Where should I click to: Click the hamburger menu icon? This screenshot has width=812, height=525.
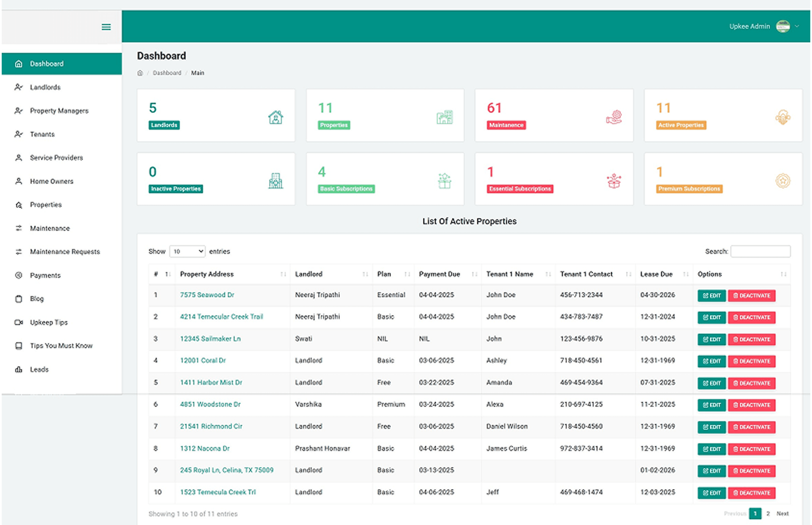pyautogui.click(x=106, y=27)
